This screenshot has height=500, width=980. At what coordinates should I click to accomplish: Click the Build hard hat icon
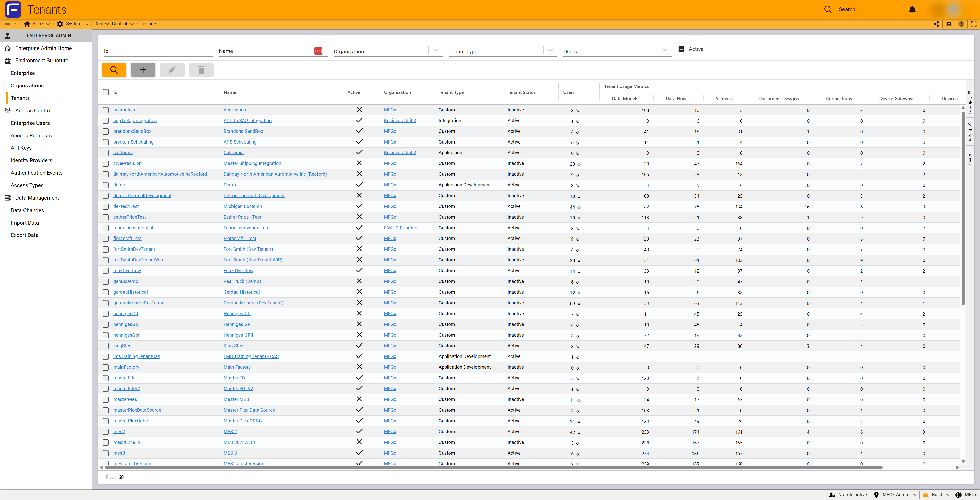coord(926,495)
